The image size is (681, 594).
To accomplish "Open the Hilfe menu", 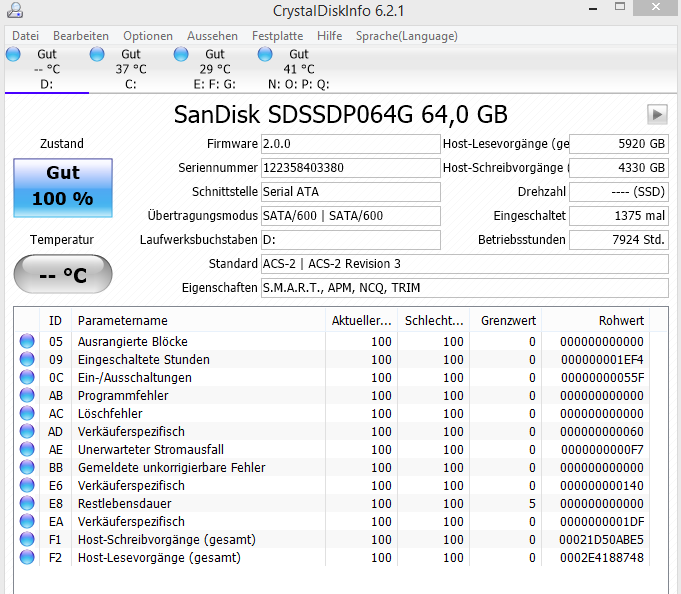I will click(x=329, y=36).
